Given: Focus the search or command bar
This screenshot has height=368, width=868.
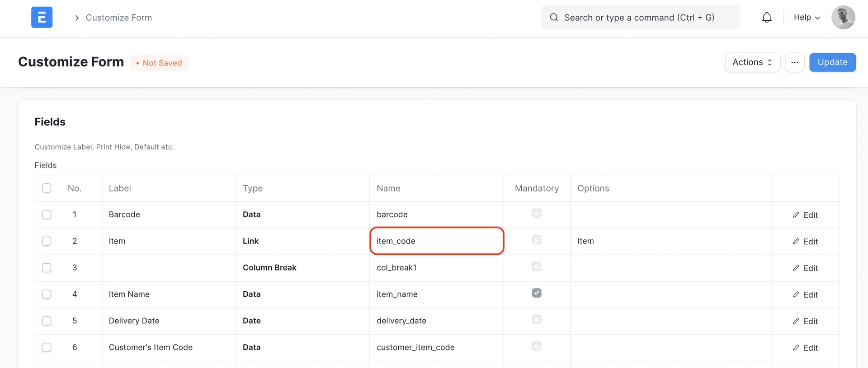Looking at the screenshot, I should click(640, 18).
